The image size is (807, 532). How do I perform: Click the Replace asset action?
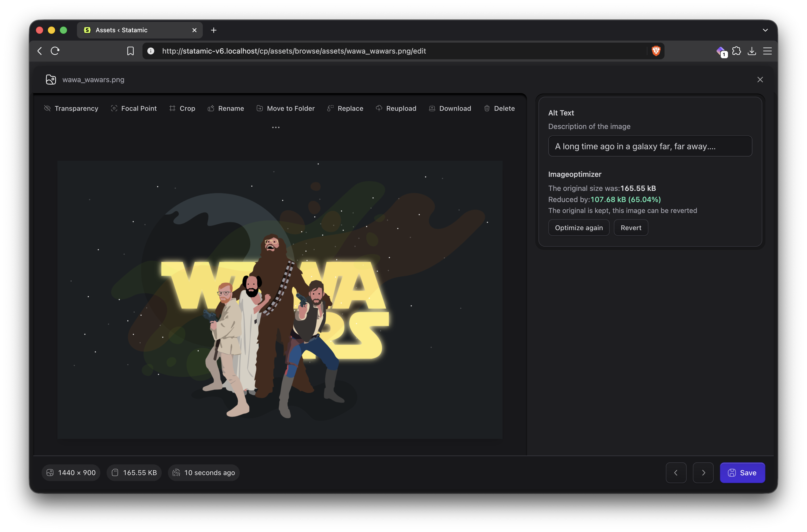click(345, 108)
